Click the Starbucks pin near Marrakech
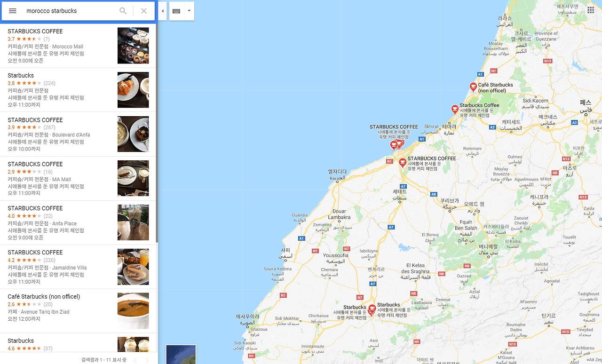The height and width of the screenshot is (364, 602). pyautogui.click(x=372, y=309)
